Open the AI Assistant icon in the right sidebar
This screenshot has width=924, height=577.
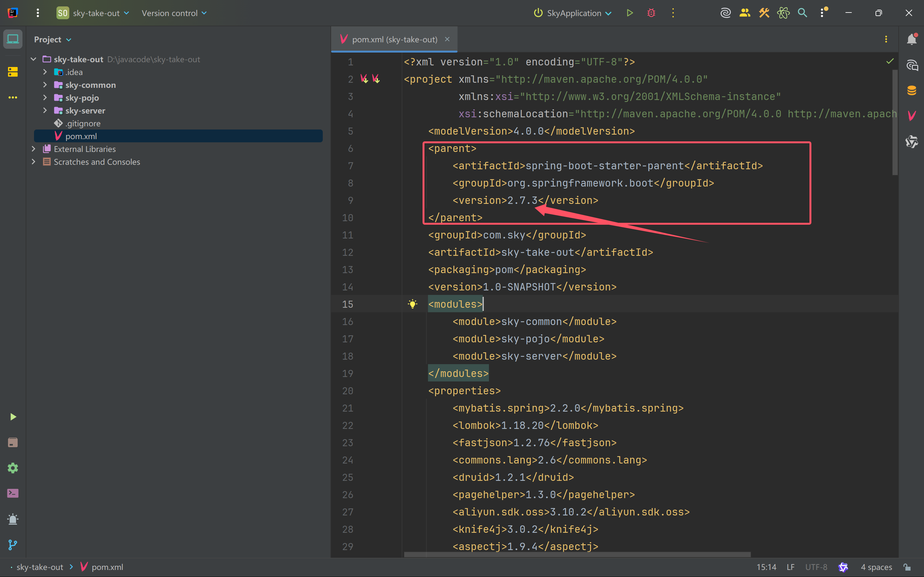(912, 65)
